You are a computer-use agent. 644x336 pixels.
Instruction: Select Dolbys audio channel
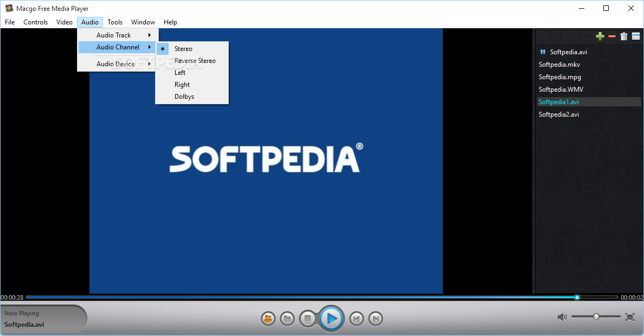point(192,96)
